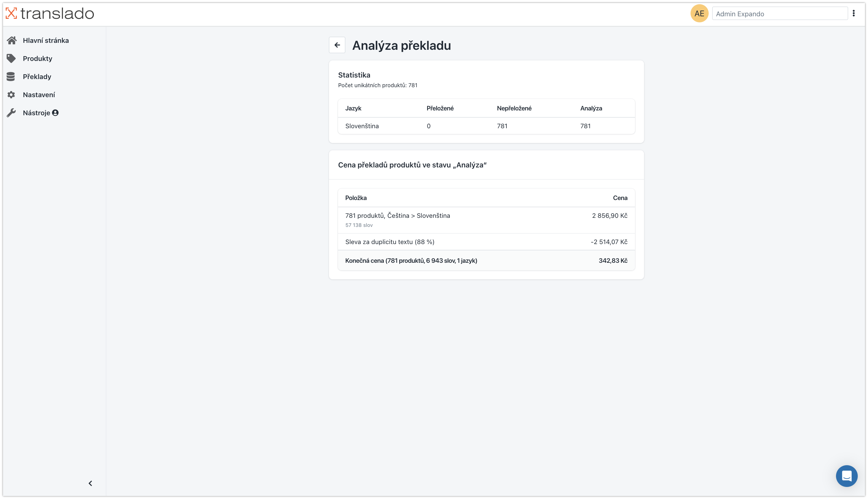
Task: Go to Hlavní stránka link
Action: (x=46, y=40)
